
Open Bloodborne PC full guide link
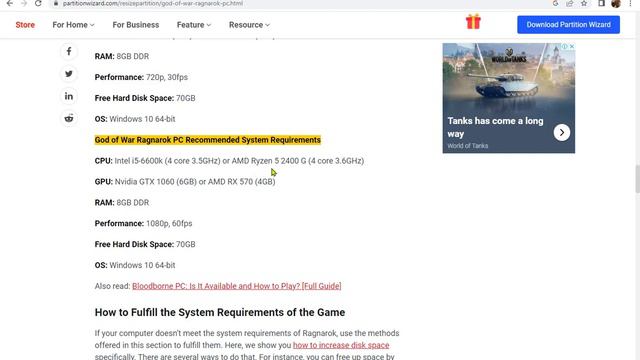coord(237,286)
